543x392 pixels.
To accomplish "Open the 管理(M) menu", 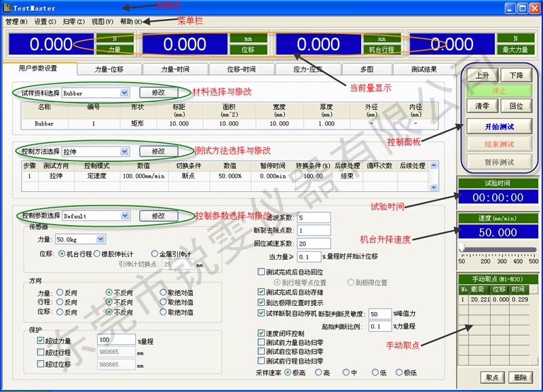I will (16, 22).
